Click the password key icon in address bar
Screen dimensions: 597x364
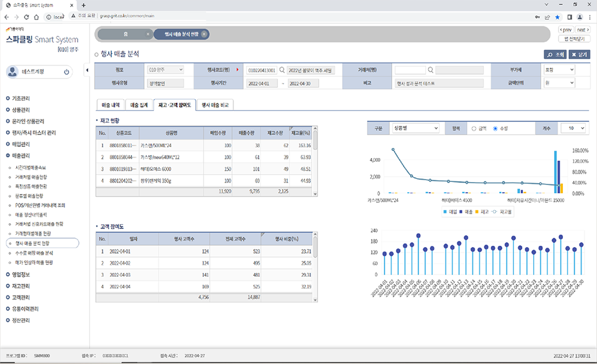point(537,17)
